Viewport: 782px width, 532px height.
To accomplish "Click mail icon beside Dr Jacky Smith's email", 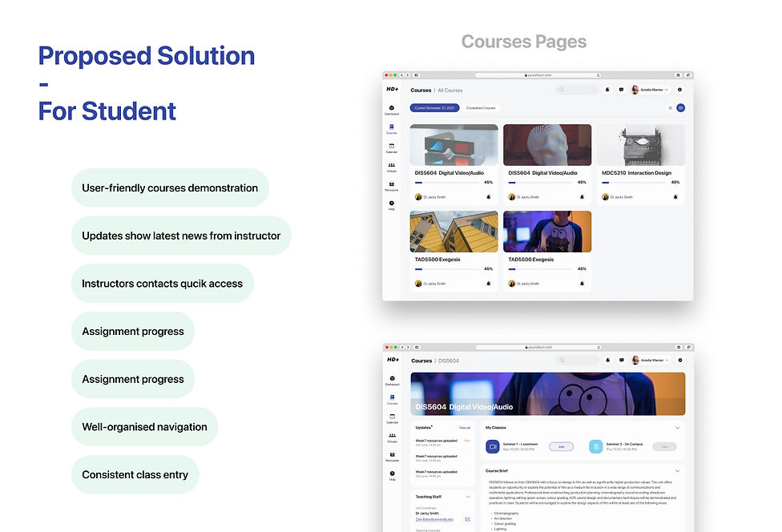I will 468,519.
